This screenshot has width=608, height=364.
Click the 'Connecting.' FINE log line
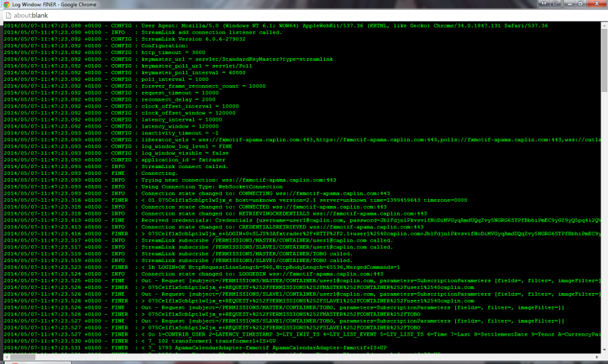[x=91, y=174]
